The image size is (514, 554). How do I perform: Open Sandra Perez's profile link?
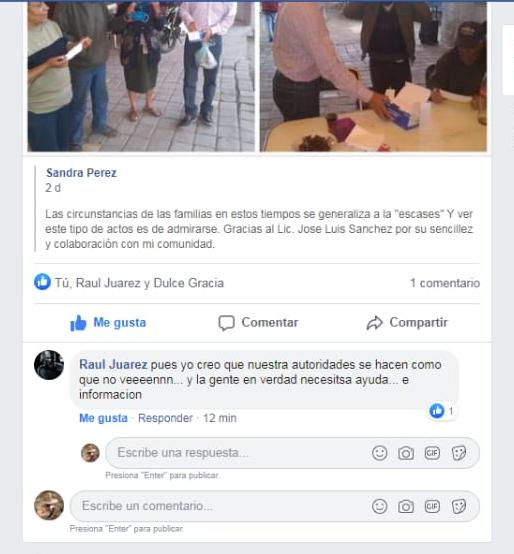coord(81,173)
